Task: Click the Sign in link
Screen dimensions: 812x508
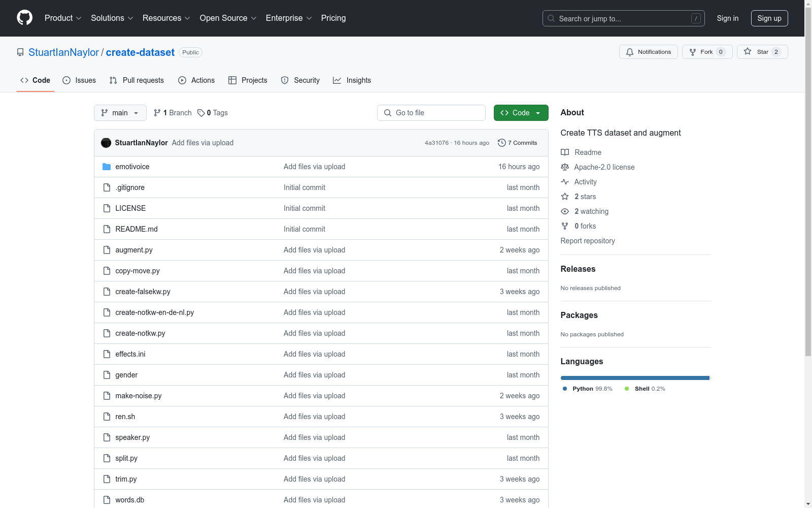Action: click(728, 18)
